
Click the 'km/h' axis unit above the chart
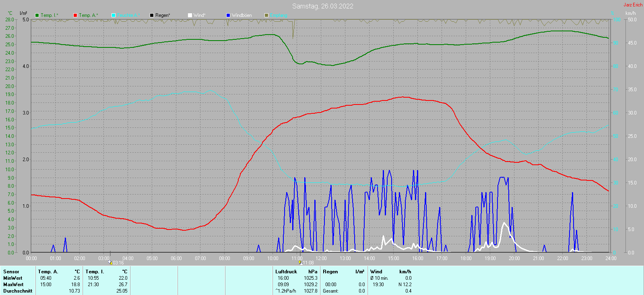pos(631,13)
